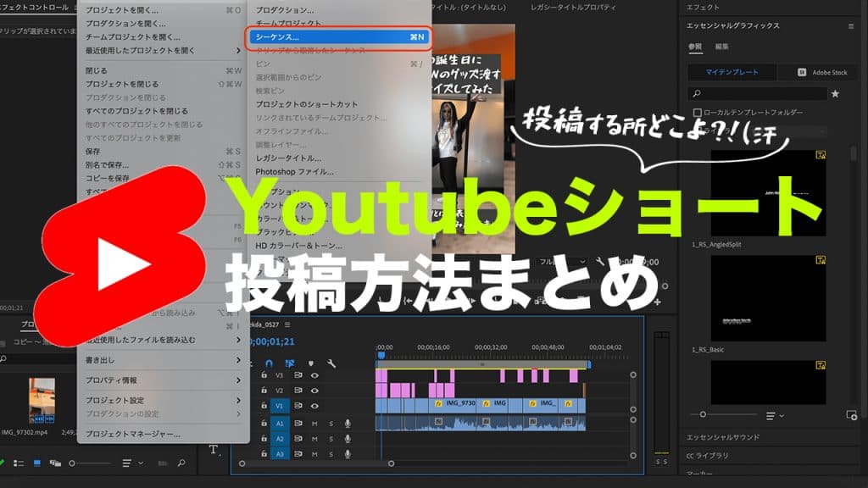The image size is (868, 488).
Task: Switch project panel to list view
Action: coord(19,463)
